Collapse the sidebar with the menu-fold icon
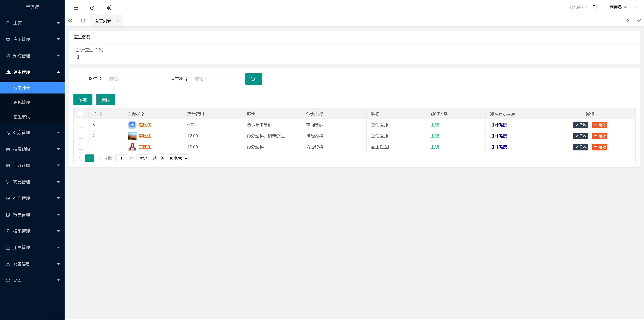This screenshot has height=320, width=644. point(76,8)
